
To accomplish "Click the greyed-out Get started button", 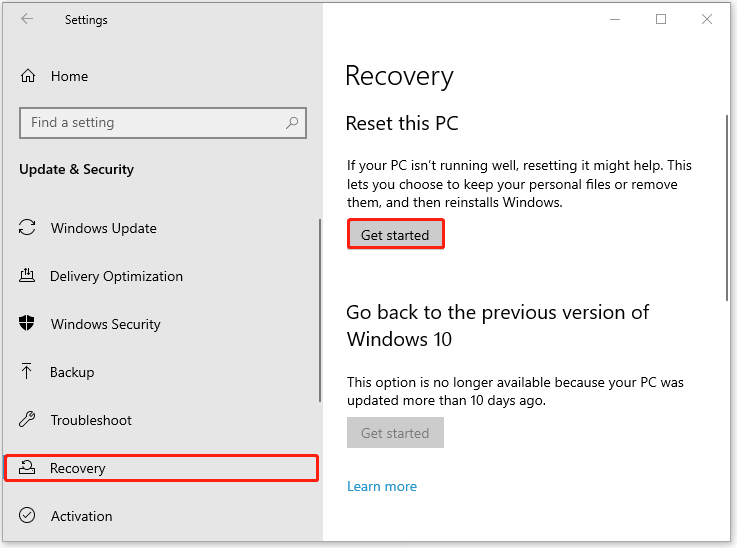I will [395, 433].
